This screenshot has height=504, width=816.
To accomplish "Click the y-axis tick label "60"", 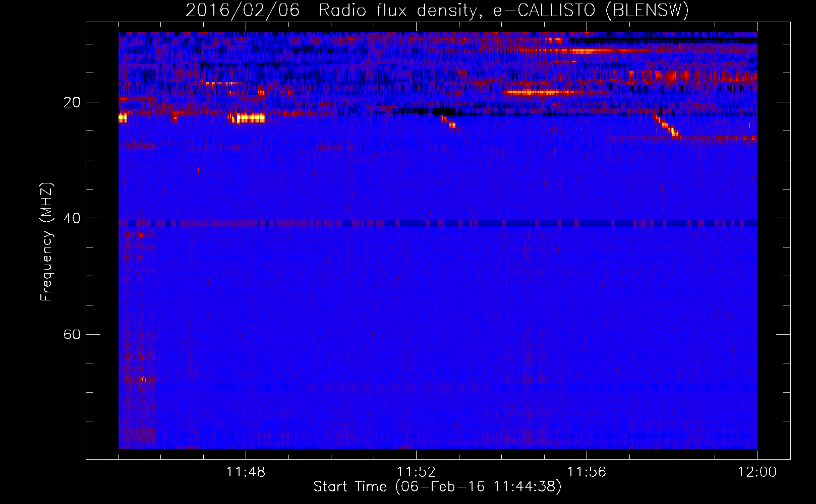I will click(x=72, y=335).
